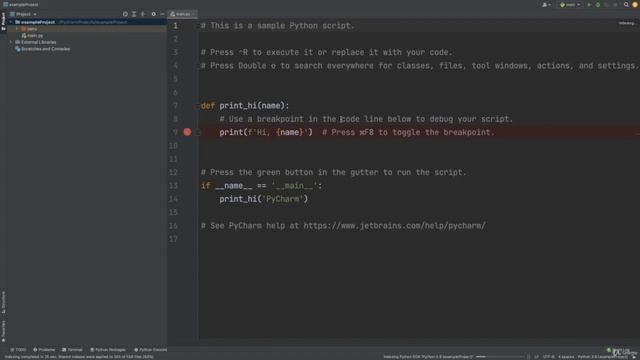Image resolution: width=640 pixels, height=360 pixels.
Task: Open the main run configuration dropdown
Action: click(570, 5)
